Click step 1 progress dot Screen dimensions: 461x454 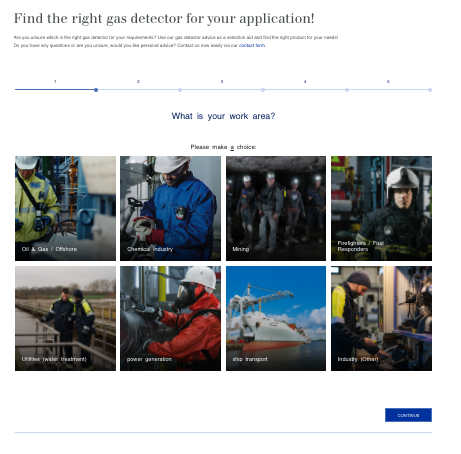[x=96, y=90]
